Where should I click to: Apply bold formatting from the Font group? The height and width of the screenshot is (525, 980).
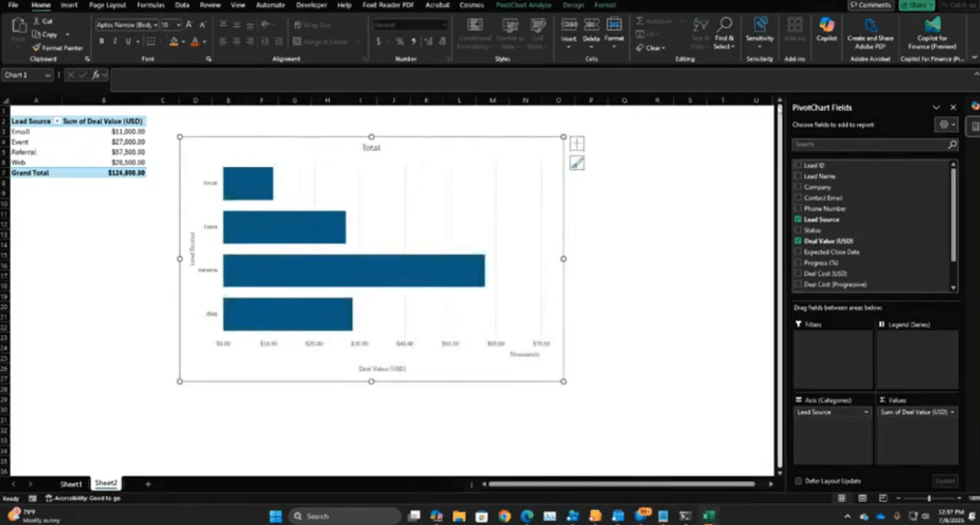click(102, 41)
